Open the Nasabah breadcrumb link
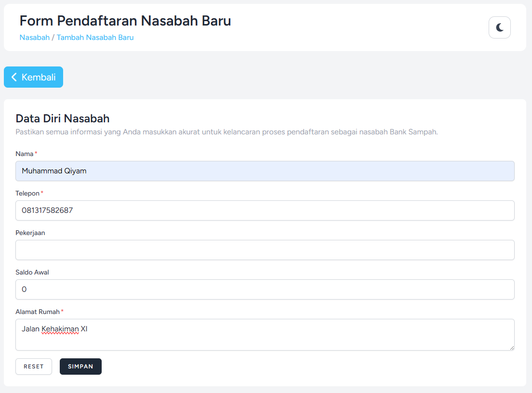Screen dimensions: 532x393 point(34,38)
